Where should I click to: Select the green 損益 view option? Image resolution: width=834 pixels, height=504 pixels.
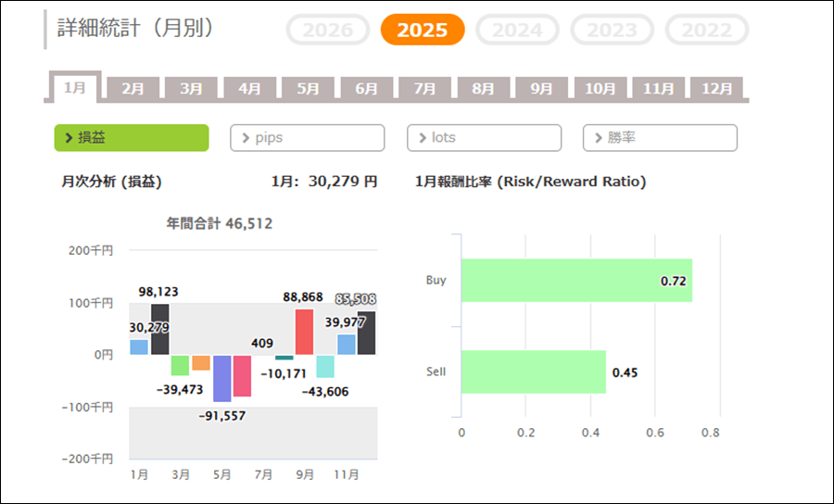[132, 138]
